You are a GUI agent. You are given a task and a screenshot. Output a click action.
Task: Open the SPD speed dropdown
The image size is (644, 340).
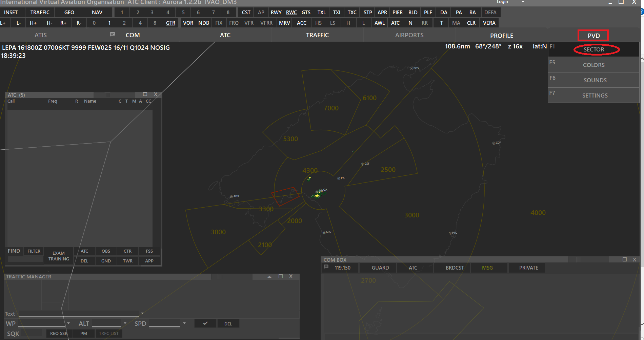[x=184, y=323]
